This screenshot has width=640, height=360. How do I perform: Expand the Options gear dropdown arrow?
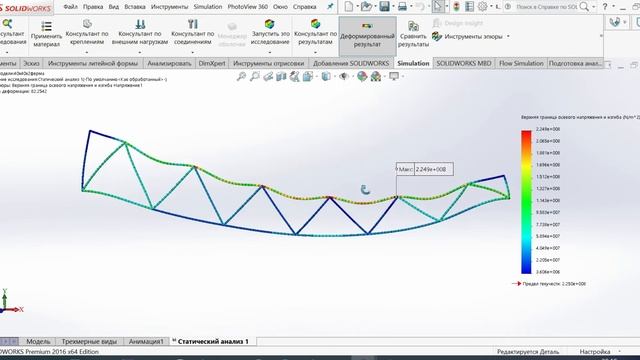(x=491, y=7)
